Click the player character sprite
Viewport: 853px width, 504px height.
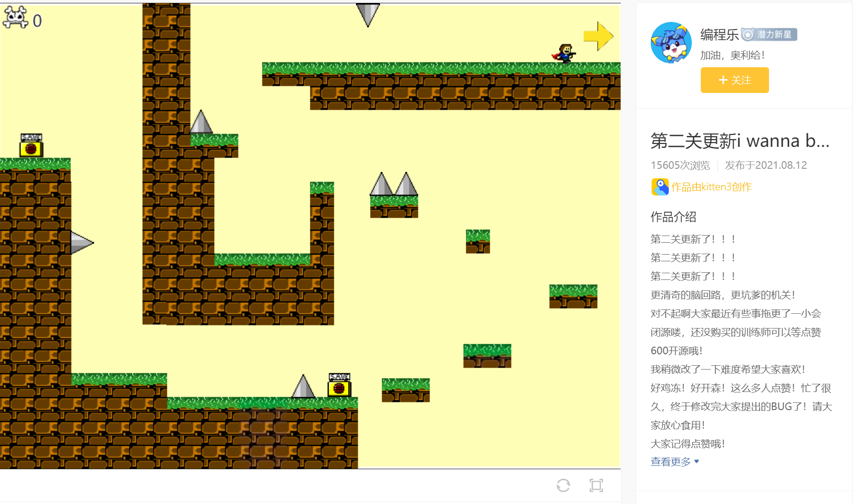564,53
